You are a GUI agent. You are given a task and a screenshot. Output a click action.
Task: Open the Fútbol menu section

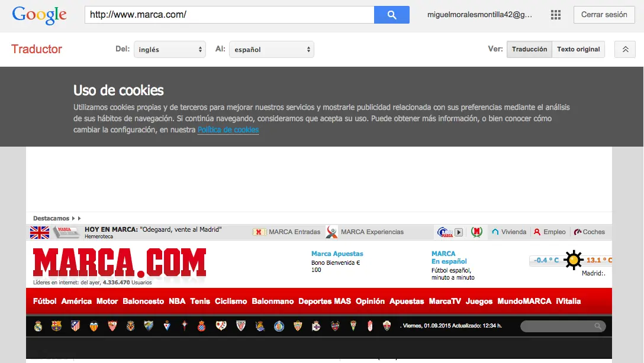(x=45, y=301)
